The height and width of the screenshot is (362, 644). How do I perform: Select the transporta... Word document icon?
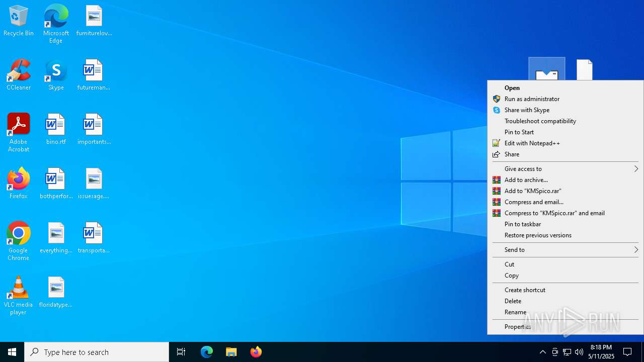(x=94, y=238)
